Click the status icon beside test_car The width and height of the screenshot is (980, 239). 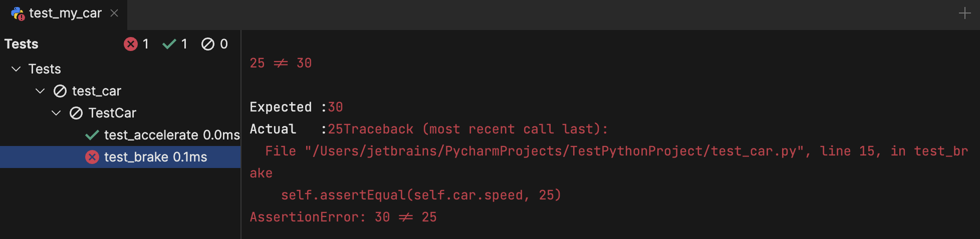[60, 91]
